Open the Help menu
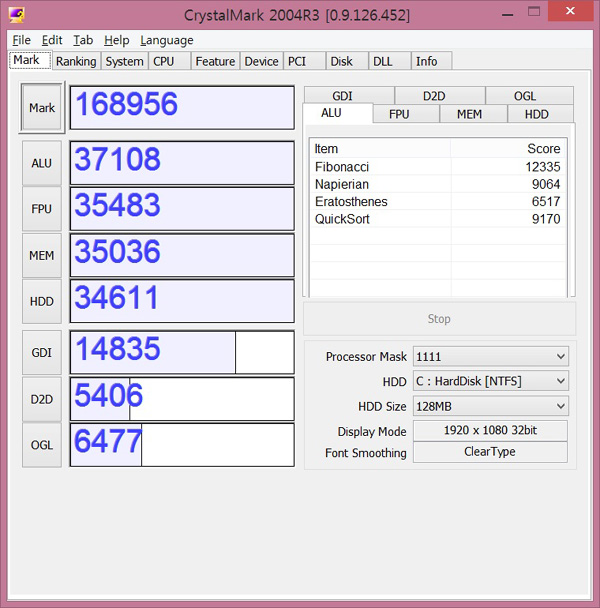Screen dimensions: 600x608 [116, 40]
